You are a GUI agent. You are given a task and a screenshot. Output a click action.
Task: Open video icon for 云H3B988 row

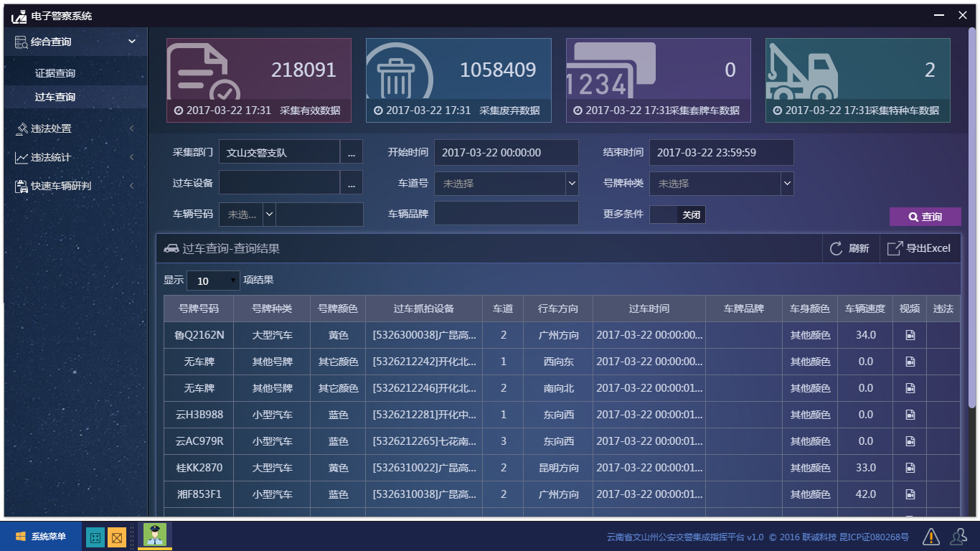pyautogui.click(x=910, y=415)
